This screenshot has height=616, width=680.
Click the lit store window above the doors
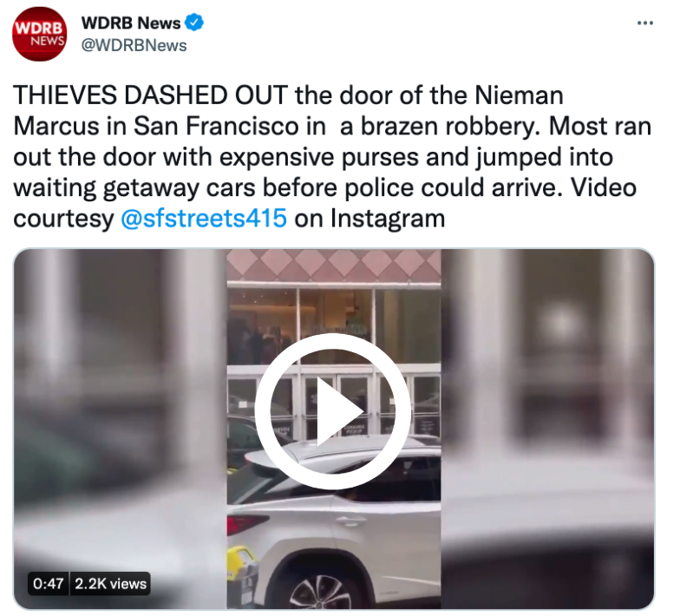coord(334,325)
